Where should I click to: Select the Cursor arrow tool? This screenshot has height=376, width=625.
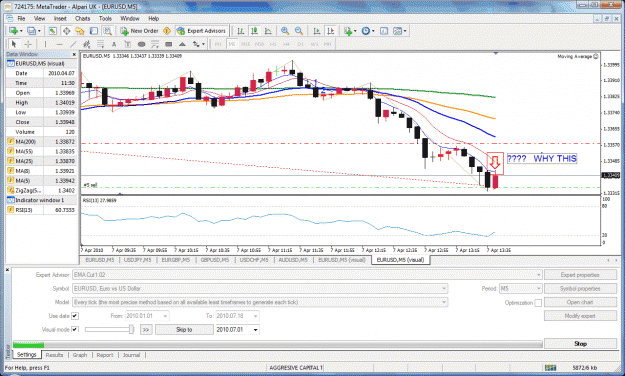[14, 44]
